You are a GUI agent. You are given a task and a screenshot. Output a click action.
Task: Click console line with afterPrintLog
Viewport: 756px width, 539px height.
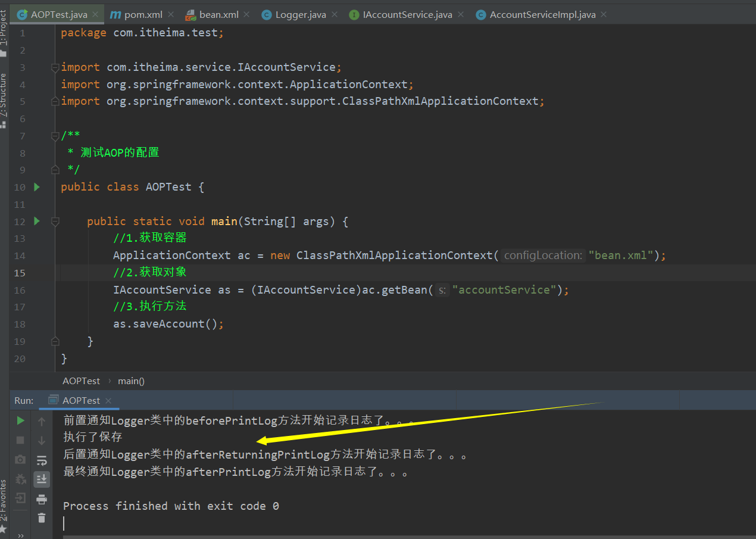click(236, 472)
